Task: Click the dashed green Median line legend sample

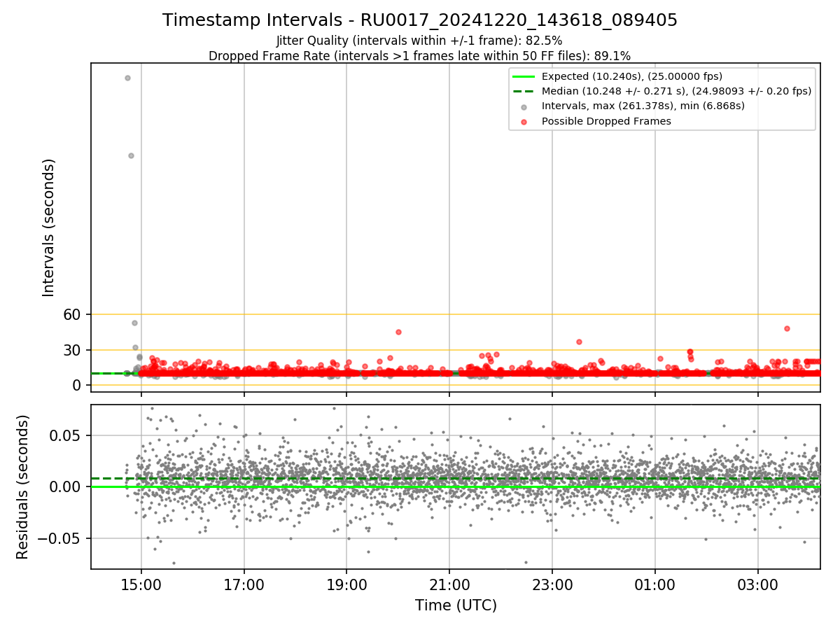Action: click(x=524, y=91)
